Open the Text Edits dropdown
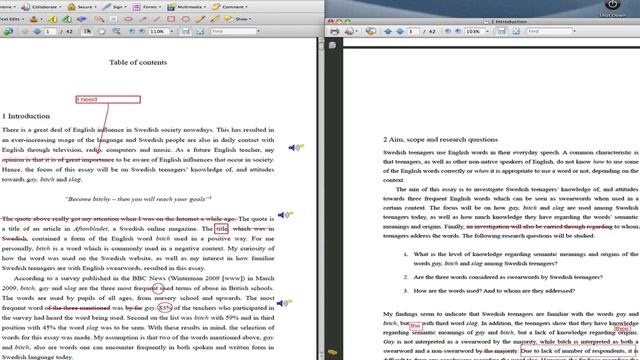640x360 pixels. coord(12,19)
